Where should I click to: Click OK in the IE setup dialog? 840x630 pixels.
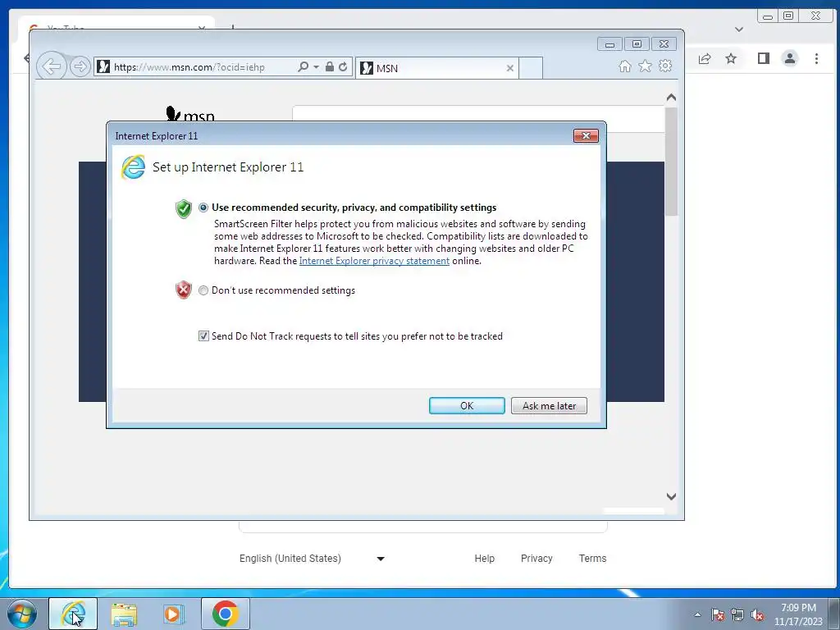(467, 405)
